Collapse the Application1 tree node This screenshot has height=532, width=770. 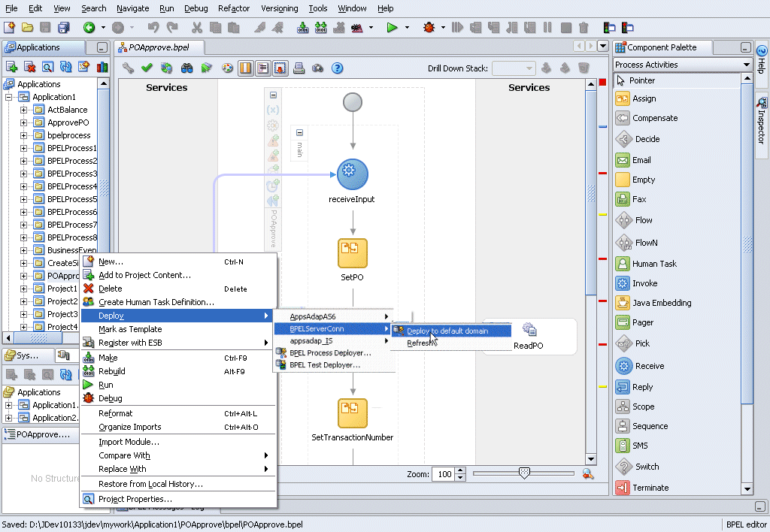(x=8, y=97)
